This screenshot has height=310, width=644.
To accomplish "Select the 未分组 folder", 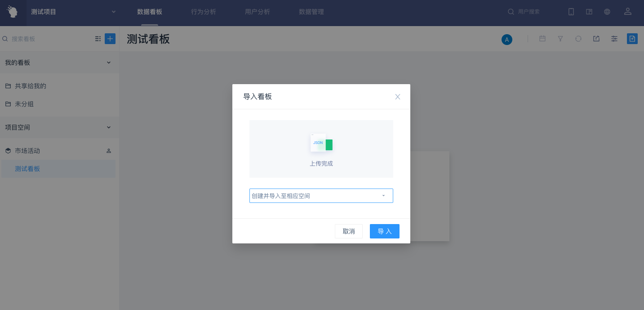I will coord(24,104).
